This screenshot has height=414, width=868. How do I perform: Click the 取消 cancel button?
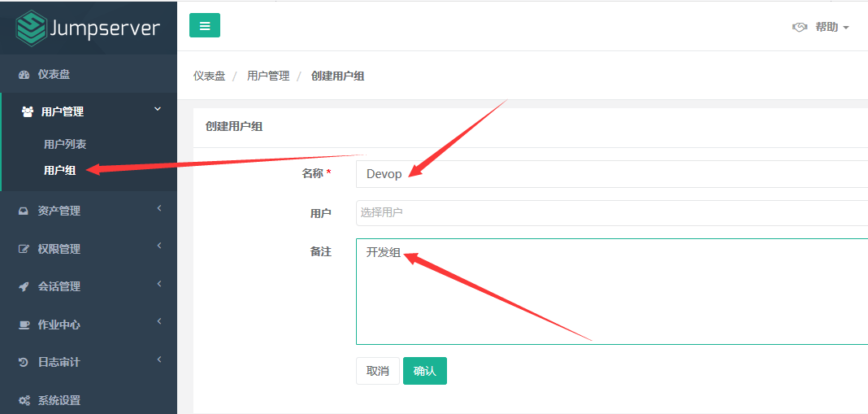point(378,371)
